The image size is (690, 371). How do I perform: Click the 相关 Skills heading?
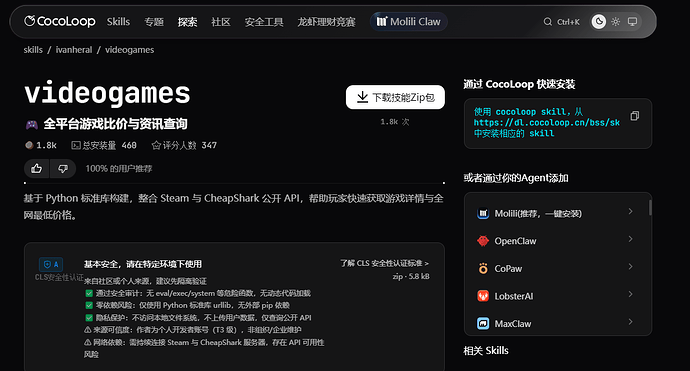(486, 351)
